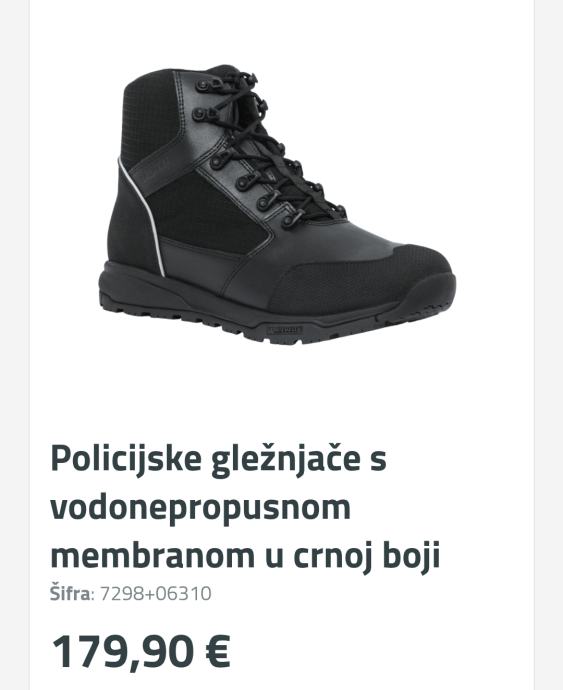Select the 'Šifra' label text

pyautogui.click(x=70, y=593)
